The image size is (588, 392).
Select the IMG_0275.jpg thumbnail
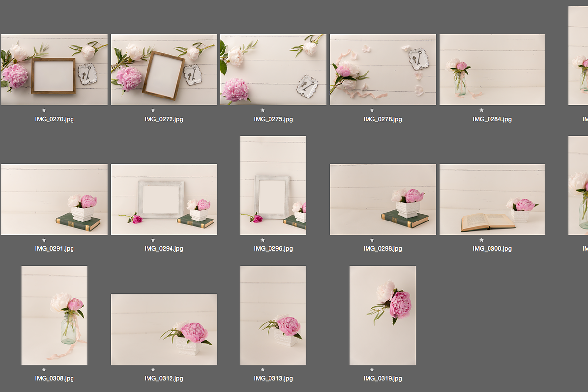[273, 70]
